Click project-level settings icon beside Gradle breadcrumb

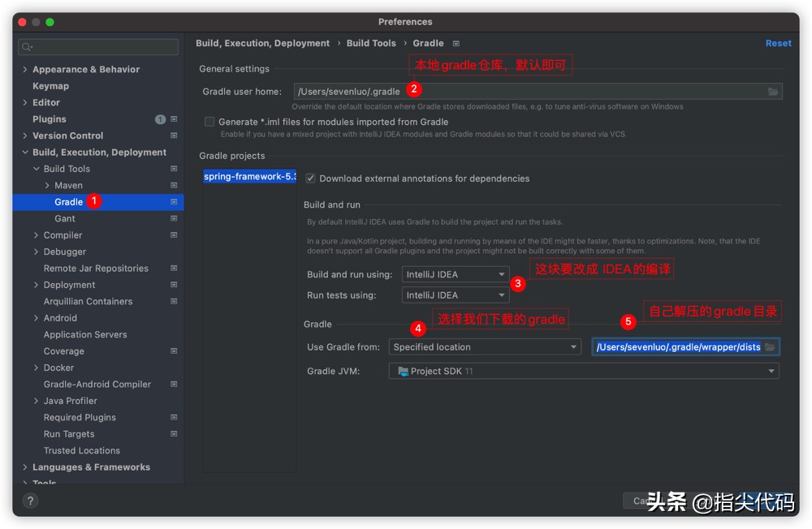point(456,44)
